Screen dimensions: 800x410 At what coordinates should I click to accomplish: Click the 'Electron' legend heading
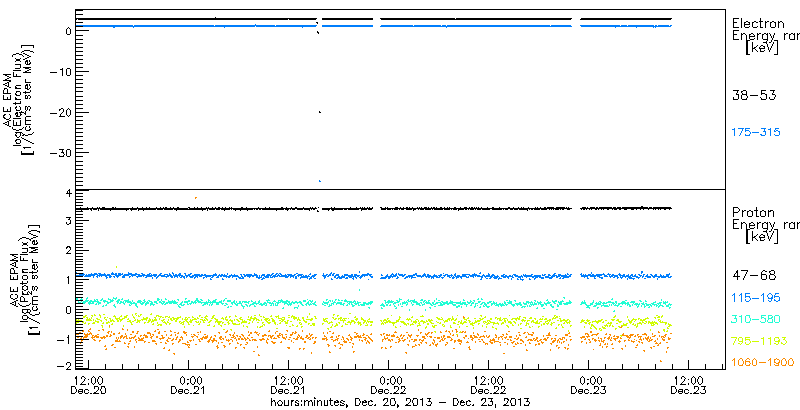[758, 23]
